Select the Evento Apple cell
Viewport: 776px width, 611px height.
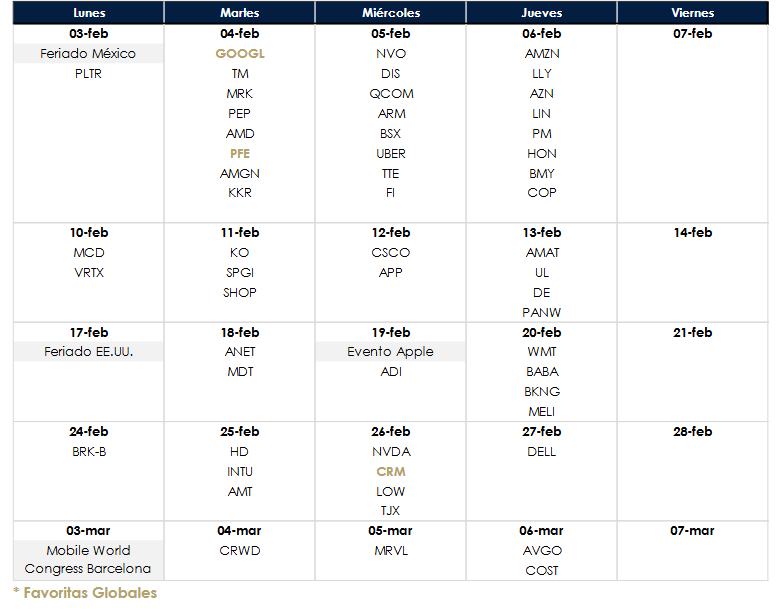(x=390, y=352)
